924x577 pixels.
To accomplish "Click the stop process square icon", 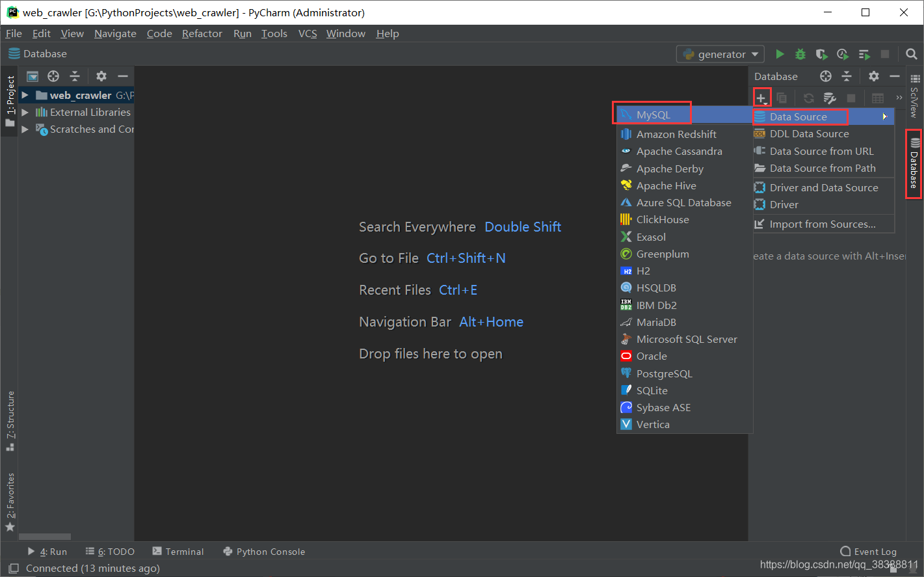I will point(885,54).
